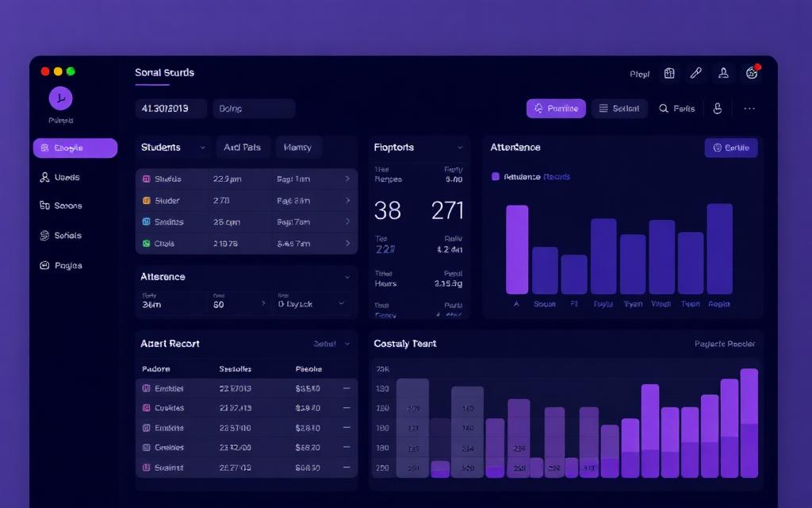Click the large 38 value
The height and width of the screenshot is (508, 812).
[x=387, y=210]
